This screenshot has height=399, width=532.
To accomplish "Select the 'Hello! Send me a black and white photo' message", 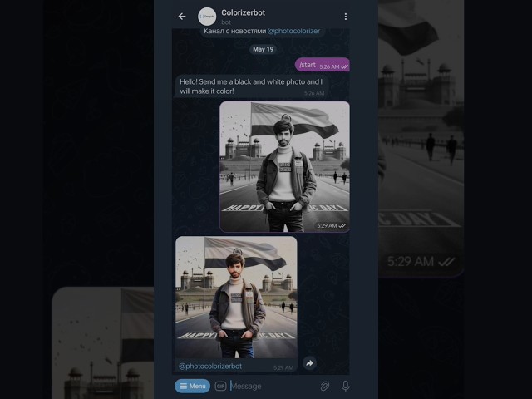I will 251,86.
